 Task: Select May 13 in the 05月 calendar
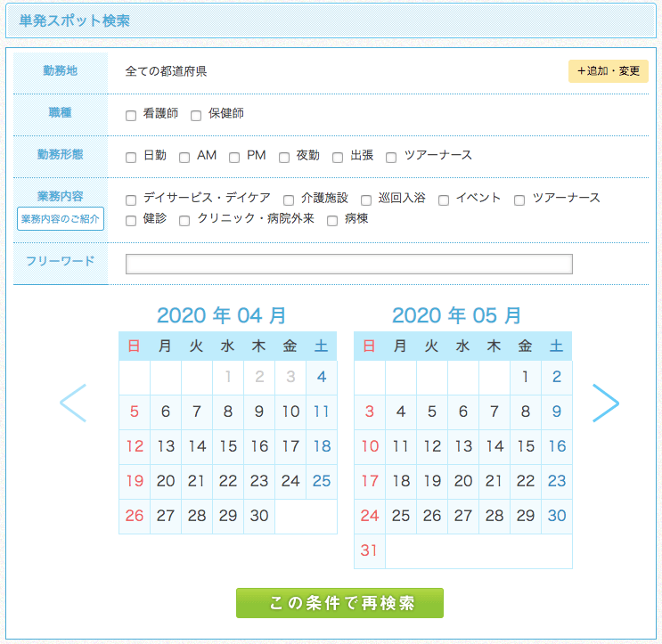pyautogui.click(x=463, y=447)
